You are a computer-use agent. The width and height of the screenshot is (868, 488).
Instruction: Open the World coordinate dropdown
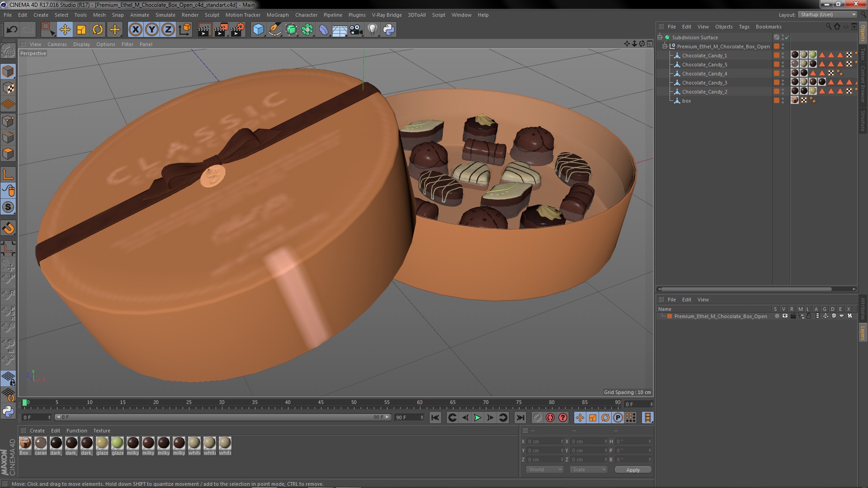pos(545,470)
